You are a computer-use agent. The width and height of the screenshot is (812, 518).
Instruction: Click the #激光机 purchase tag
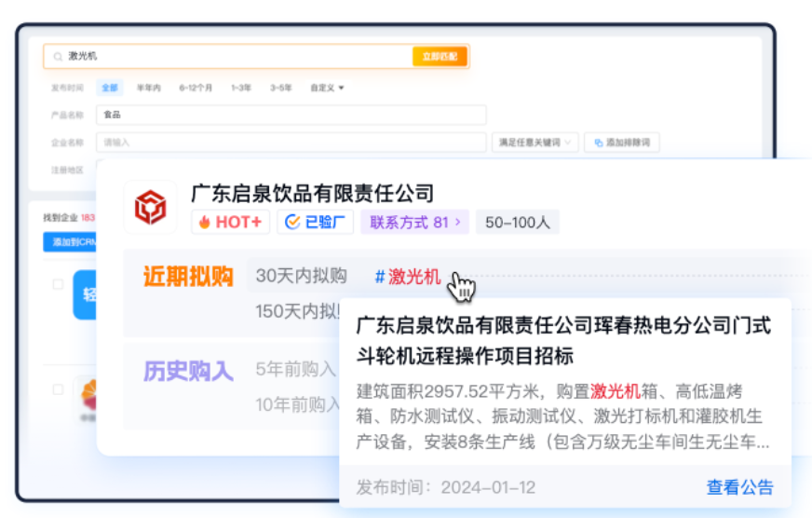pos(408,276)
